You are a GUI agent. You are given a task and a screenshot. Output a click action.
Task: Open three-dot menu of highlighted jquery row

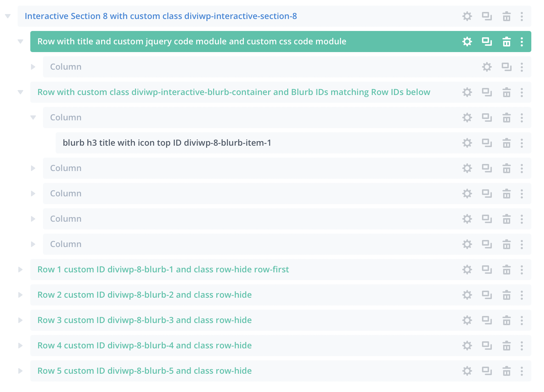click(x=522, y=42)
